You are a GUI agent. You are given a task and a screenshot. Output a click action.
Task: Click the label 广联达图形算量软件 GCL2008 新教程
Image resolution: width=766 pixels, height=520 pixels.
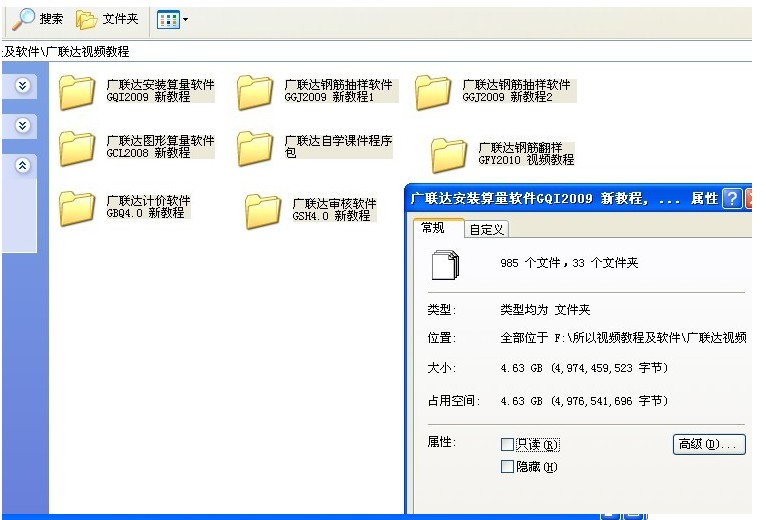(x=160, y=147)
